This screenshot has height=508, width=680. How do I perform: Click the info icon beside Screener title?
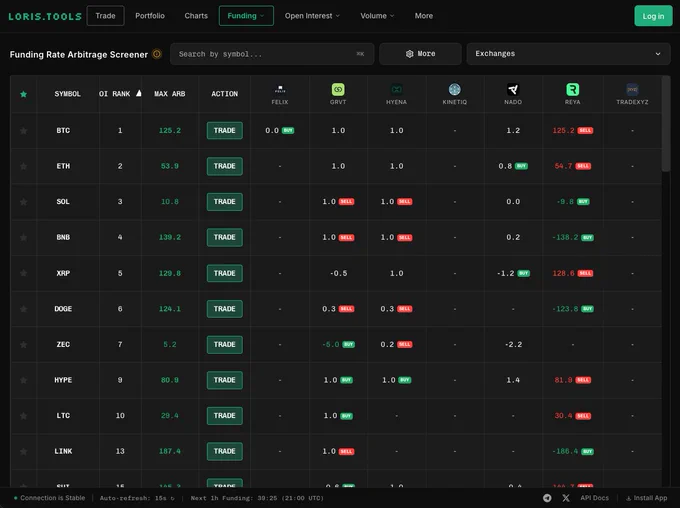pyautogui.click(x=157, y=54)
